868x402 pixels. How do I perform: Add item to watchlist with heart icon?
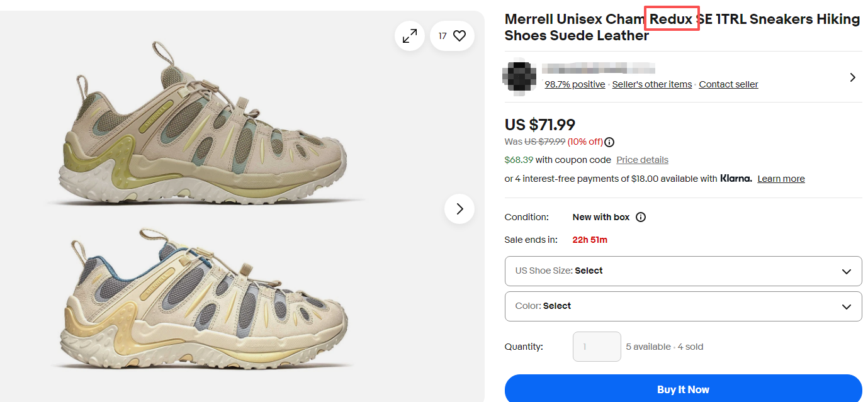459,36
